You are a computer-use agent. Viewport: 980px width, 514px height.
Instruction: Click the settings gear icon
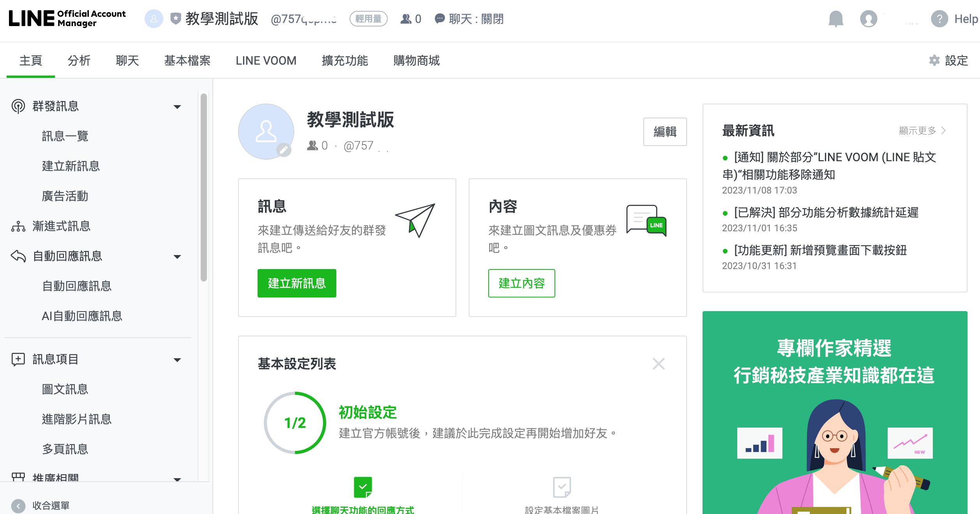[934, 60]
